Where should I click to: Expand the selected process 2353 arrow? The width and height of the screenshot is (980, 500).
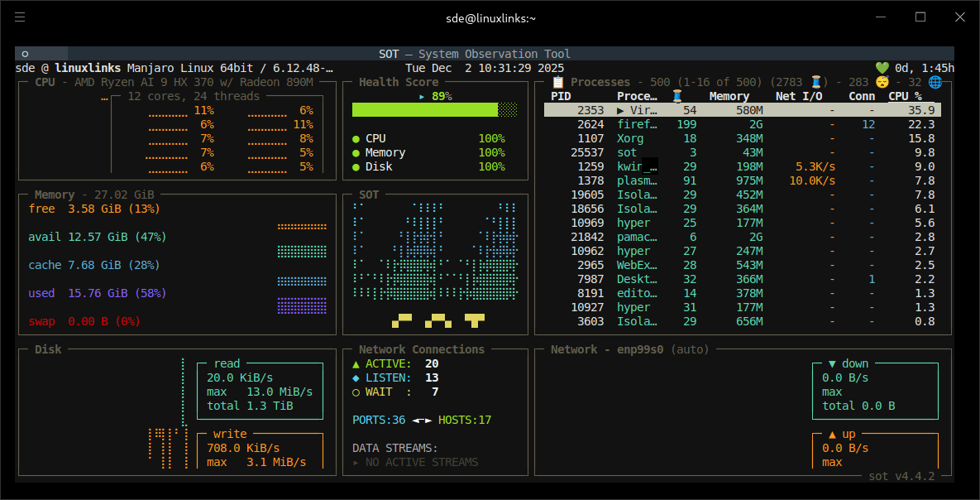point(621,110)
